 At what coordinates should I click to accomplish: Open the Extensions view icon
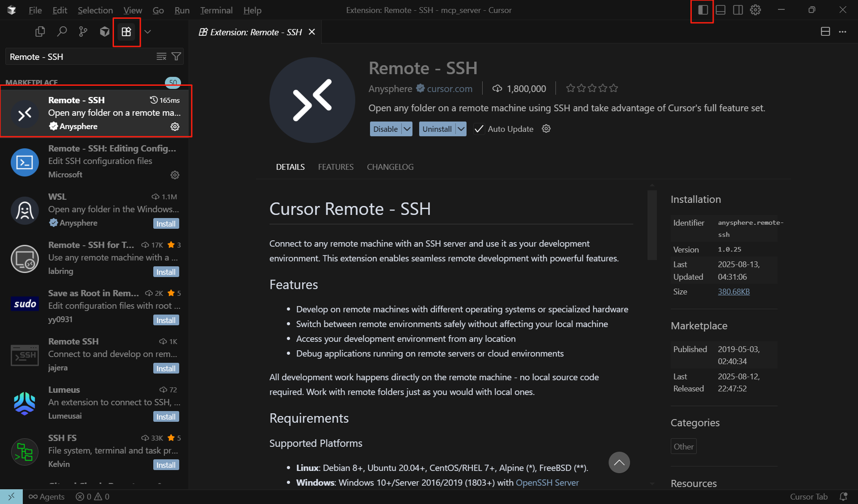(x=126, y=32)
